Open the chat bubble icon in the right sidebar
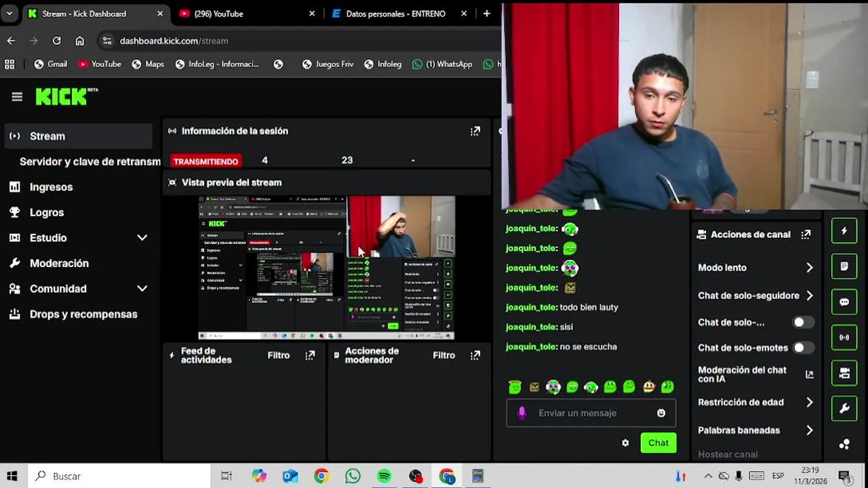Image resolution: width=868 pixels, height=488 pixels. pyautogui.click(x=844, y=302)
